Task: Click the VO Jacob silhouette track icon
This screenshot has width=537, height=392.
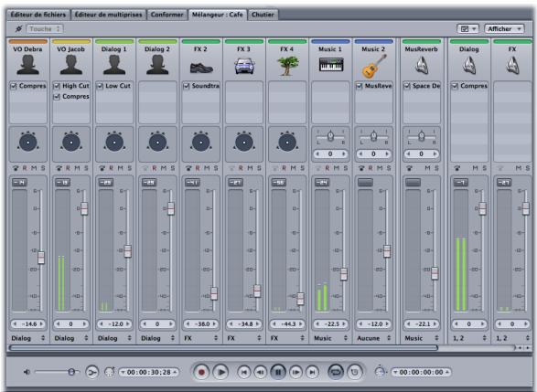Action: (70, 65)
